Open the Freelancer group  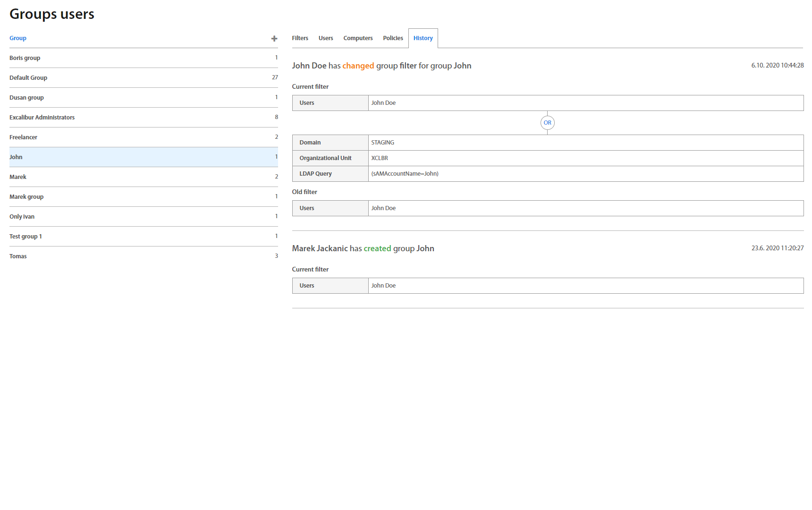point(23,137)
